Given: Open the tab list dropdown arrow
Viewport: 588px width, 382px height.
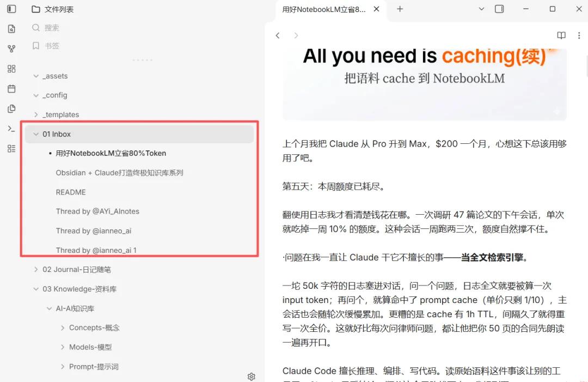Looking at the screenshot, I should [x=481, y=9].
